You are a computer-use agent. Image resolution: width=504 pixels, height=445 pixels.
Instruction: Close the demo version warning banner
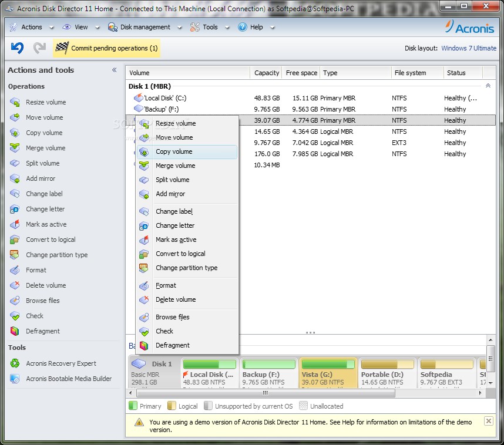point(488,421)
